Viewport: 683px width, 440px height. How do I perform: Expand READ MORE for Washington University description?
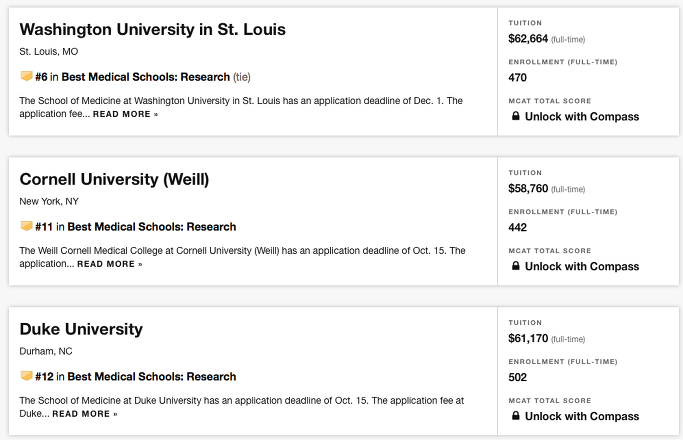pyautogui.click(x=125, y=114)
